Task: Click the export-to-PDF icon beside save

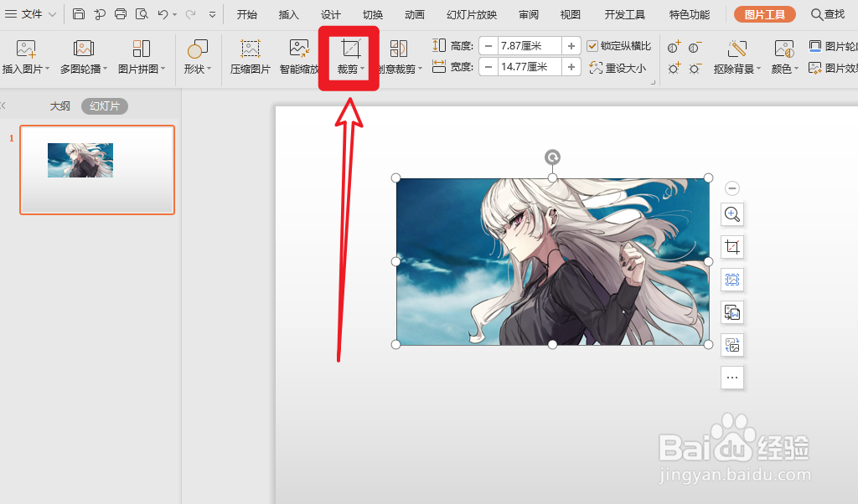Action: point(100,14)
